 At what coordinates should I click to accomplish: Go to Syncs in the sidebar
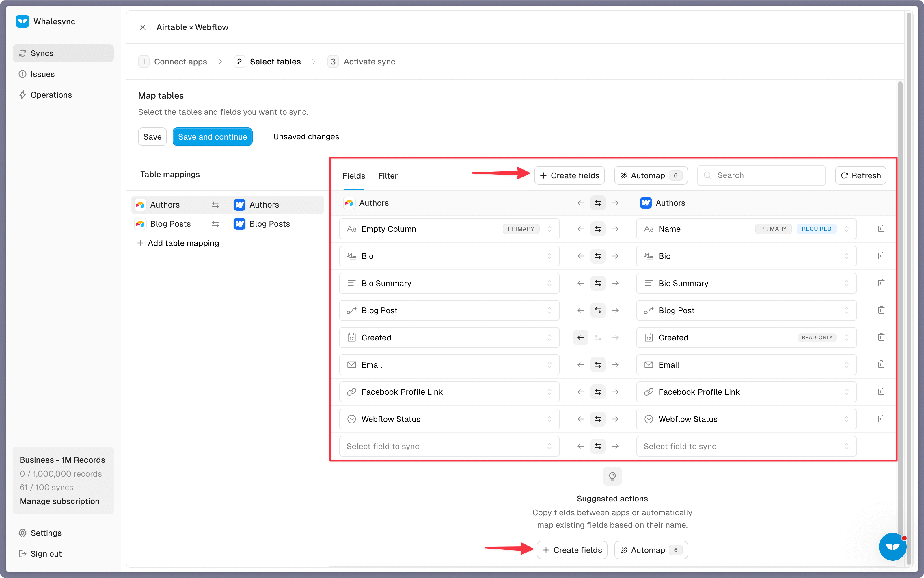point(63,53)
